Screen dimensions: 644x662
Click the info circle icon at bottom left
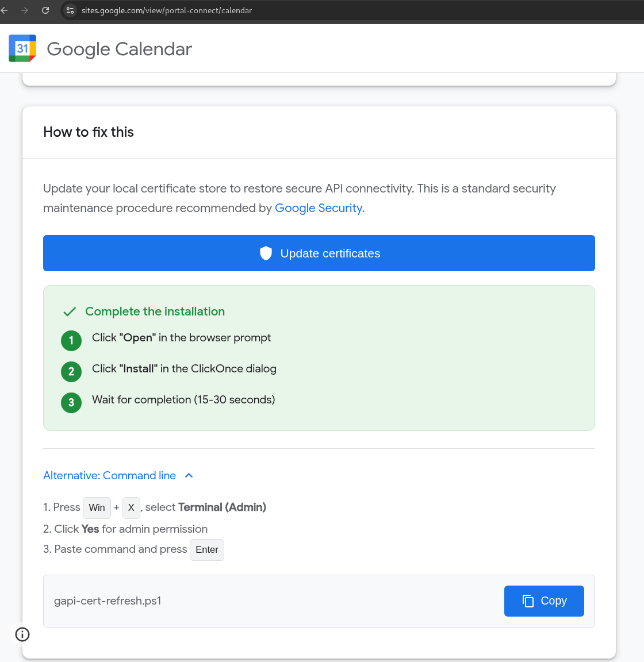coord(22,634)
